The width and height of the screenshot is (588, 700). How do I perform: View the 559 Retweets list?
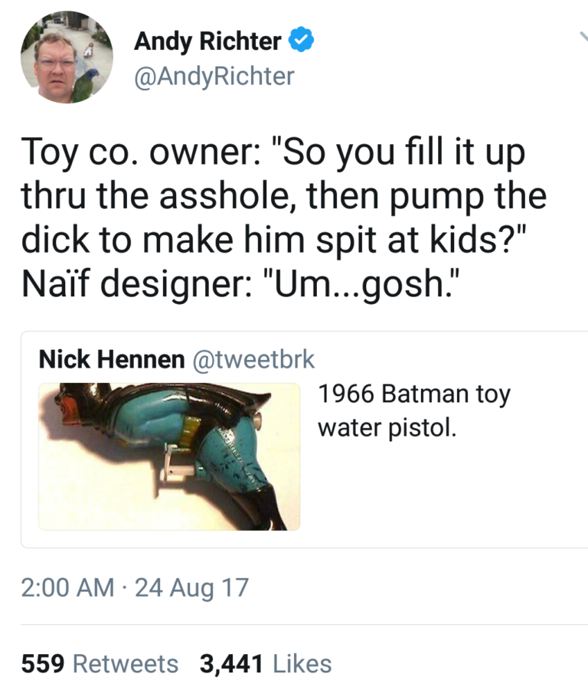coord(100,663)
